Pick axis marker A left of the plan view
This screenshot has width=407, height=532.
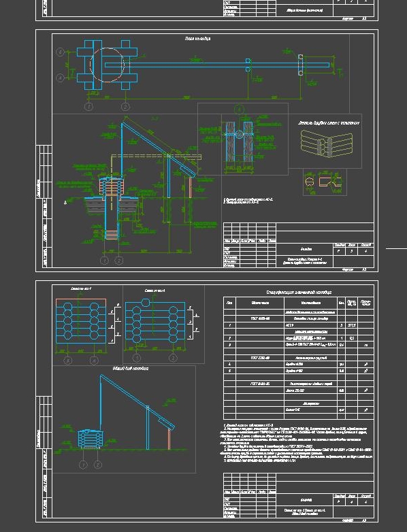coord(60,78)
